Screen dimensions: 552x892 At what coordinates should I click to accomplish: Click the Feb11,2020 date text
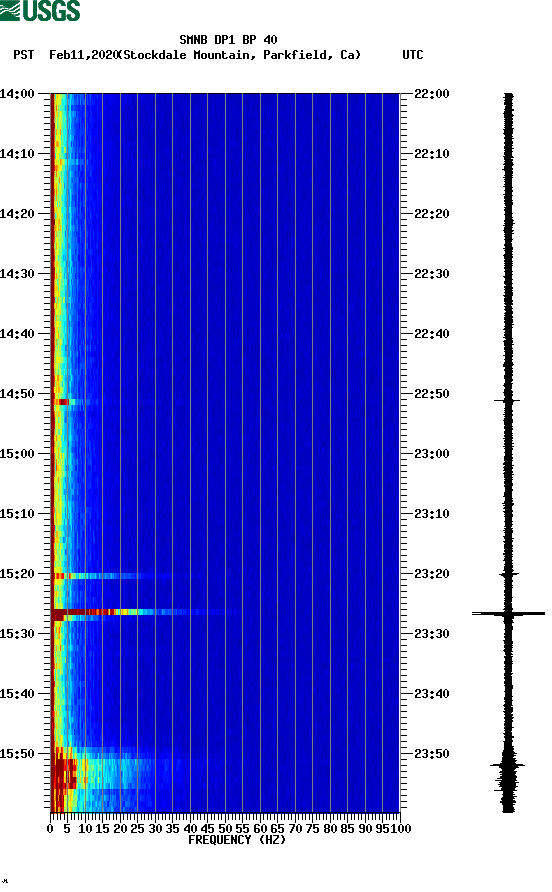point(83,55)
